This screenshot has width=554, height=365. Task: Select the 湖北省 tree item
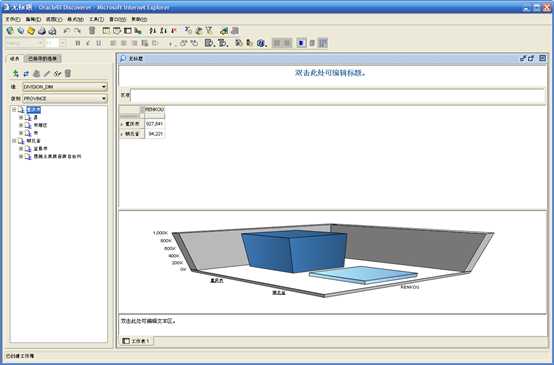(34, 141)
